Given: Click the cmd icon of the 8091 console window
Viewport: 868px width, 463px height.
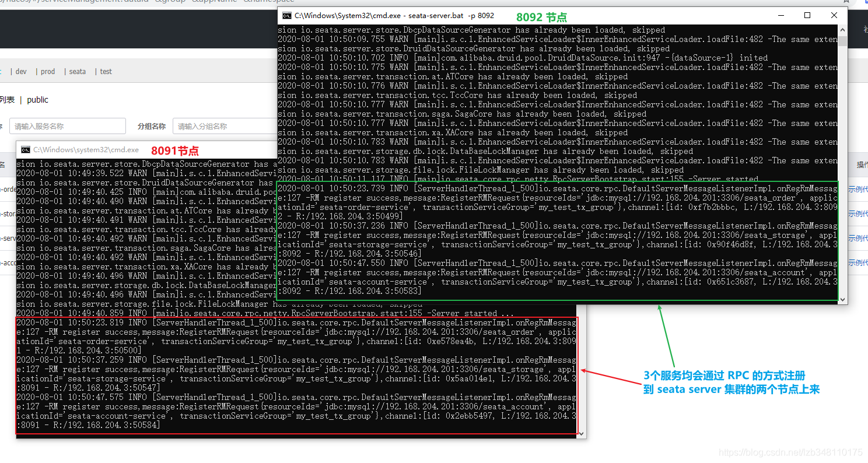Looking at the screenshot, I should point(25,150).
